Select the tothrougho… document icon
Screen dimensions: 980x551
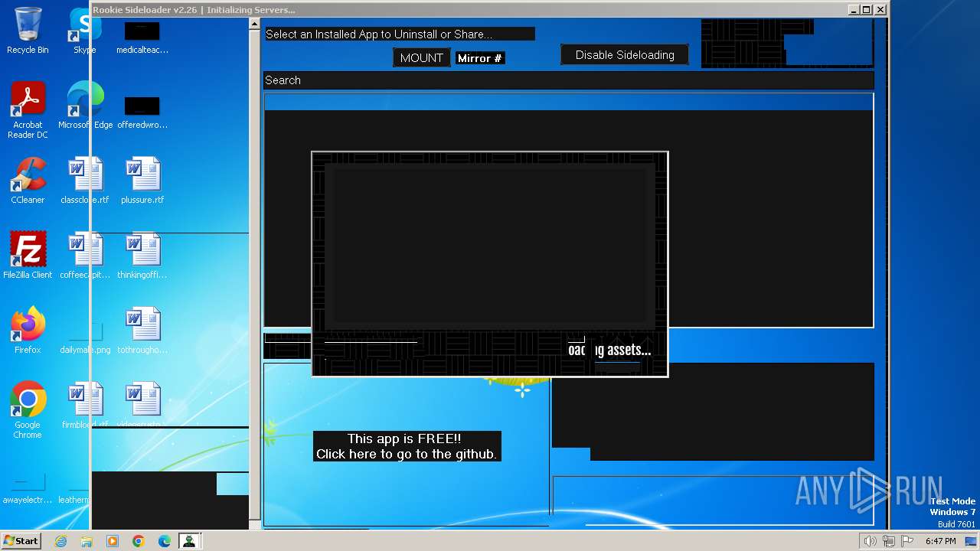[x=142, y=331]
